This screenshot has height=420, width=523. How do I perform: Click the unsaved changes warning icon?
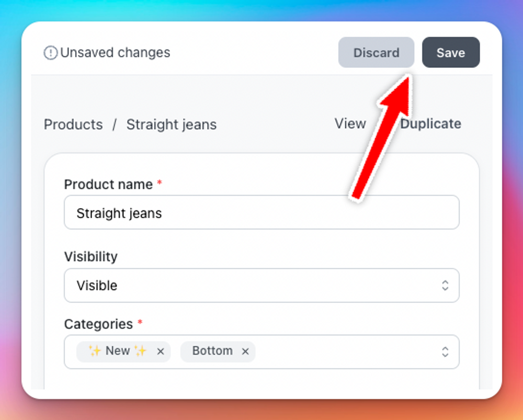[x=51, y=53]
